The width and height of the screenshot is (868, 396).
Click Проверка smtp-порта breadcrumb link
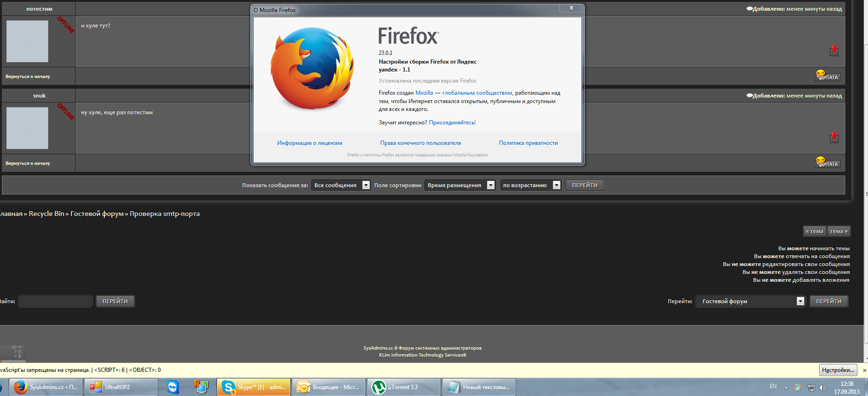(x=165, y=214)
